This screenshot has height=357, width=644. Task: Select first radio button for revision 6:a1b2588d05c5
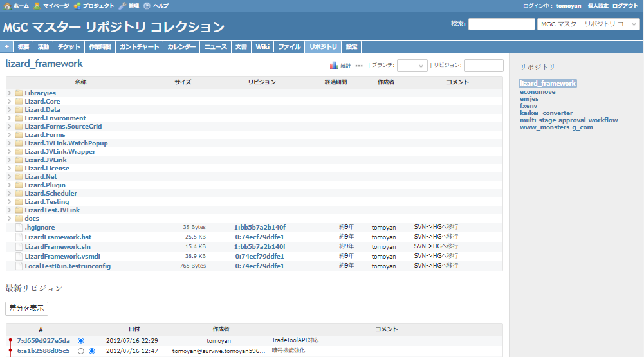point(81,351)
